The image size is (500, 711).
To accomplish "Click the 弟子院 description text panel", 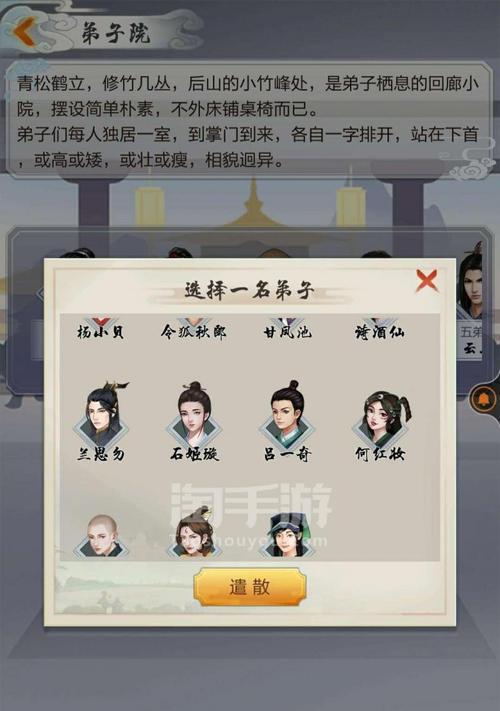I will 248,120.
